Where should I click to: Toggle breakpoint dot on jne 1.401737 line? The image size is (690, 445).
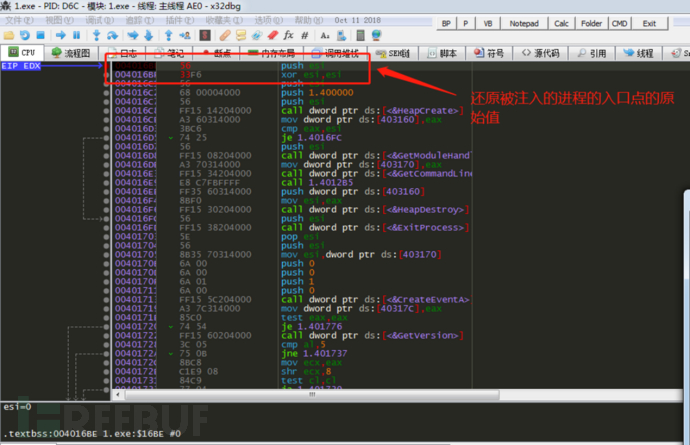coord(107,353)
